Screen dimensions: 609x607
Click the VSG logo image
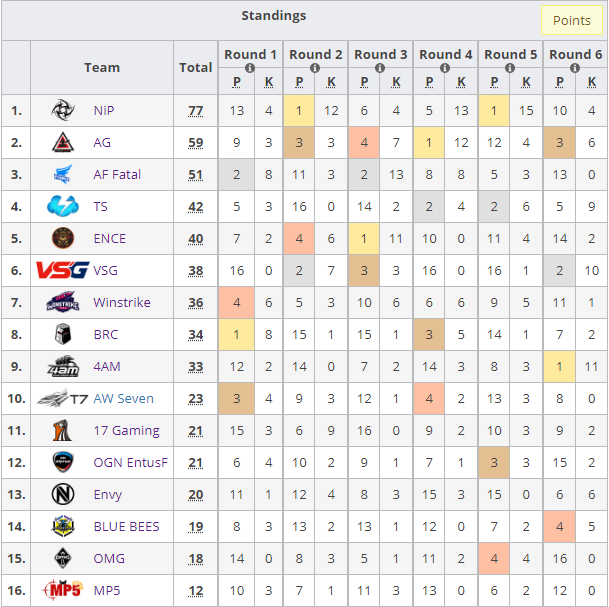click(63, 270)
